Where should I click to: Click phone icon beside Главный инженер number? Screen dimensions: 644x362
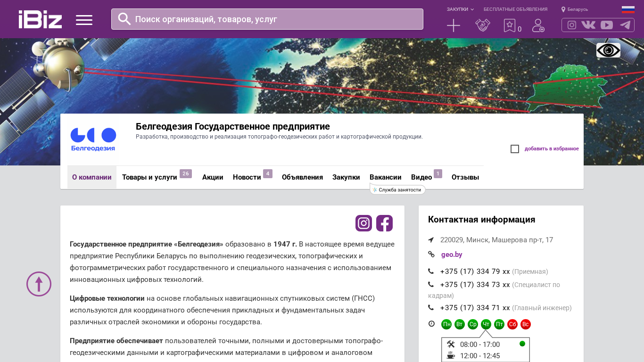pyautogui.click(x=431, y=308)
